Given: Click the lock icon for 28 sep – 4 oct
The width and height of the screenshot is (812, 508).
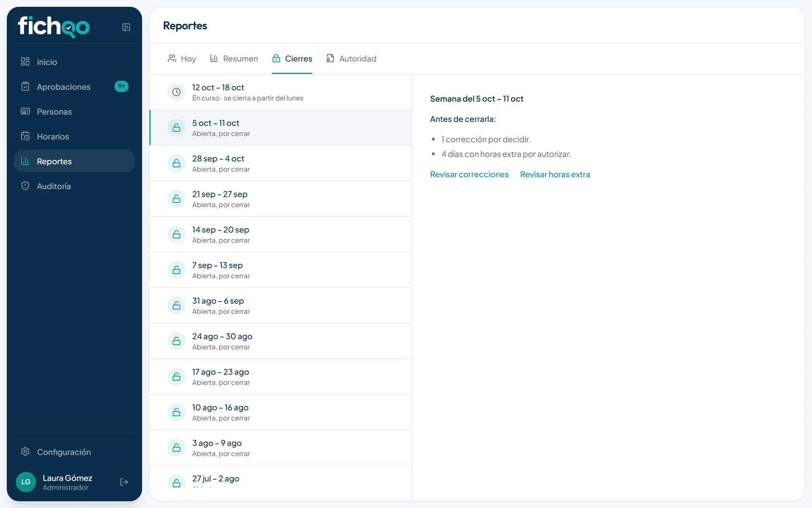Looking at the screenshot, I should point(176,163).
